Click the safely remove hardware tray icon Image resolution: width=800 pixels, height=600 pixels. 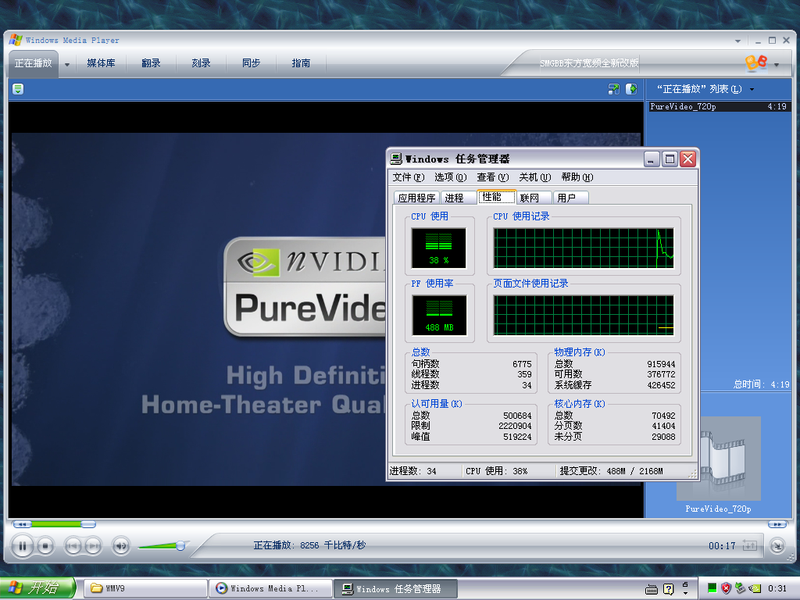[740, 588]
